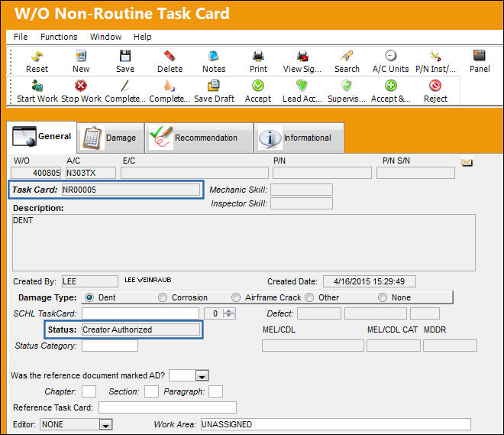
Task: Click the Paragraph input box
Action: tap(215, 392)
